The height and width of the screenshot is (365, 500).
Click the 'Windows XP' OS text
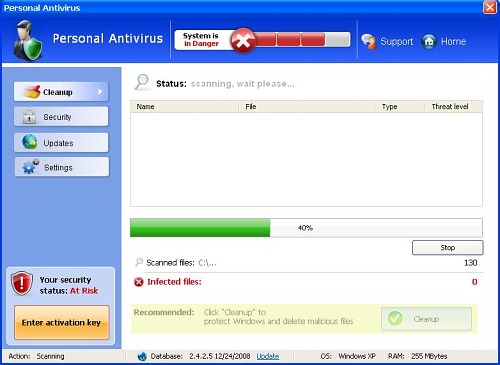(357, 356)
